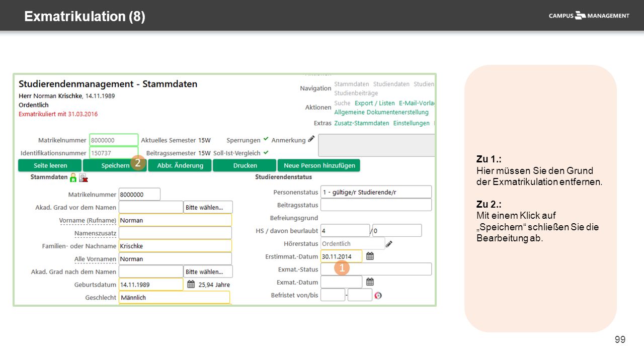Click the pencil icon next to Hörerstatus
The image size is (644, 362).
389,244
